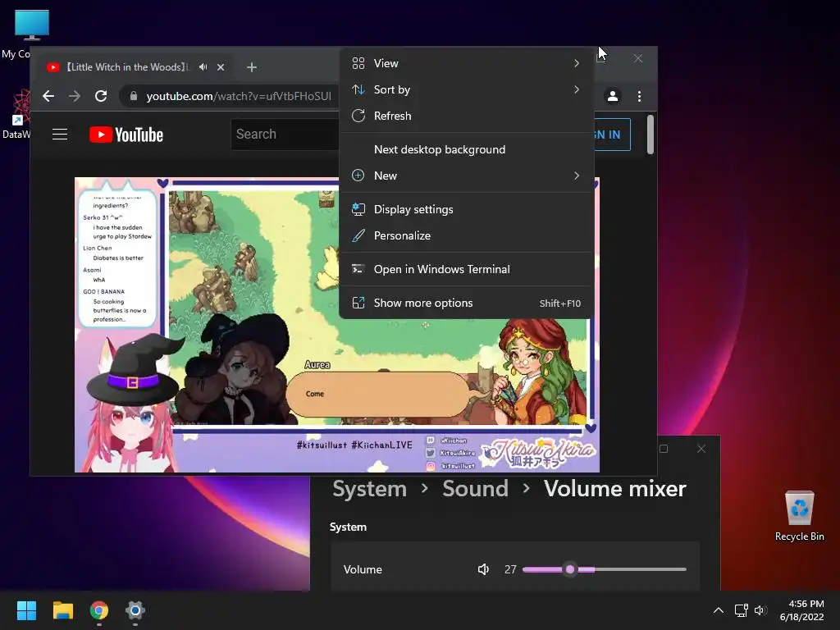Open the New submenu in context menu
Viewport: 840px width, 630px height.
pos(466,176)
